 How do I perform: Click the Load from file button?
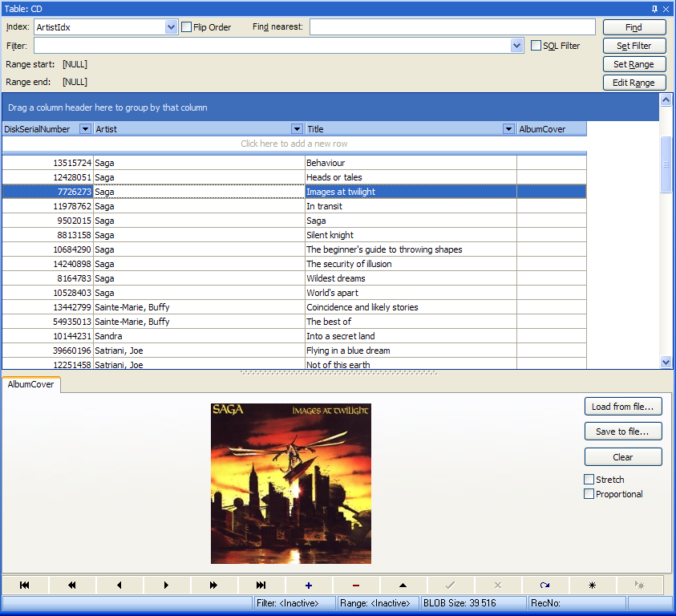tap(623, 407)
